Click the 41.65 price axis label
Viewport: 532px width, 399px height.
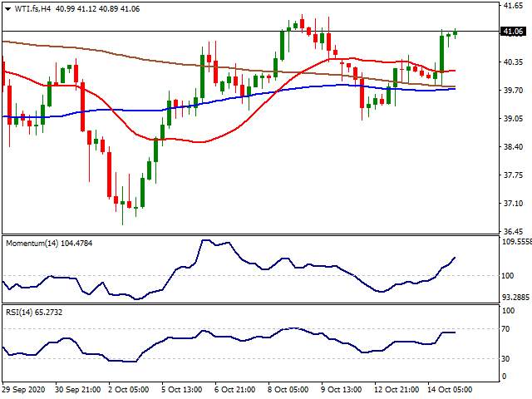pos(514,6)
